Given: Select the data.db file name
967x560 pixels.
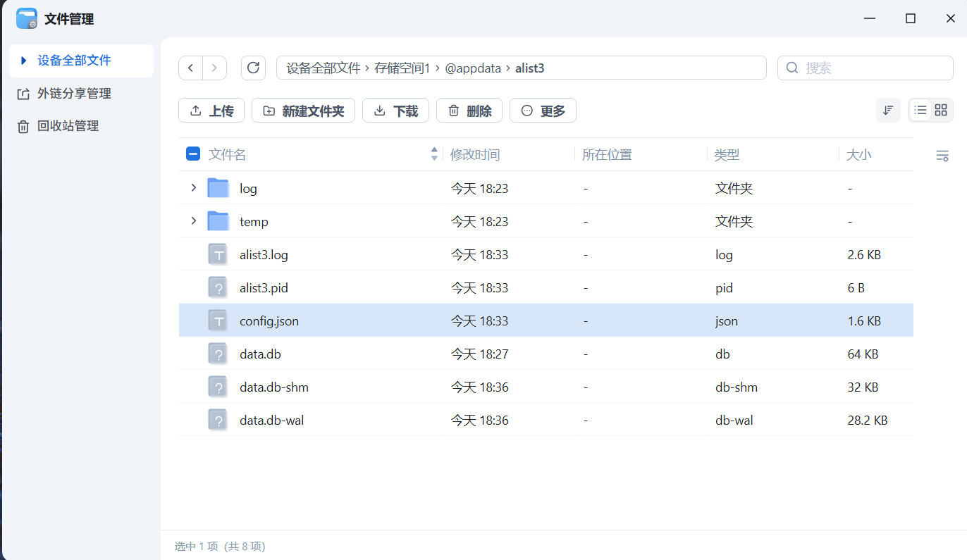Looking at the screenshot, I should (x=260, y=354).
